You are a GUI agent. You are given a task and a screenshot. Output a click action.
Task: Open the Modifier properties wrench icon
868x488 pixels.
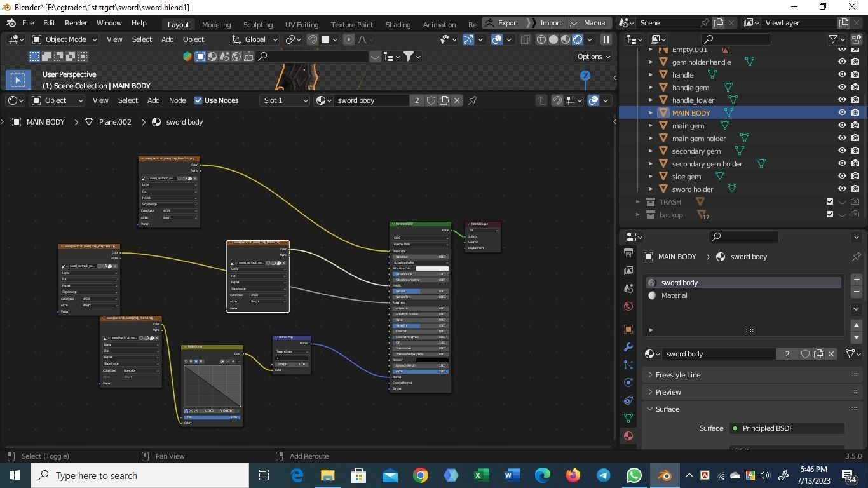point(628,347)
